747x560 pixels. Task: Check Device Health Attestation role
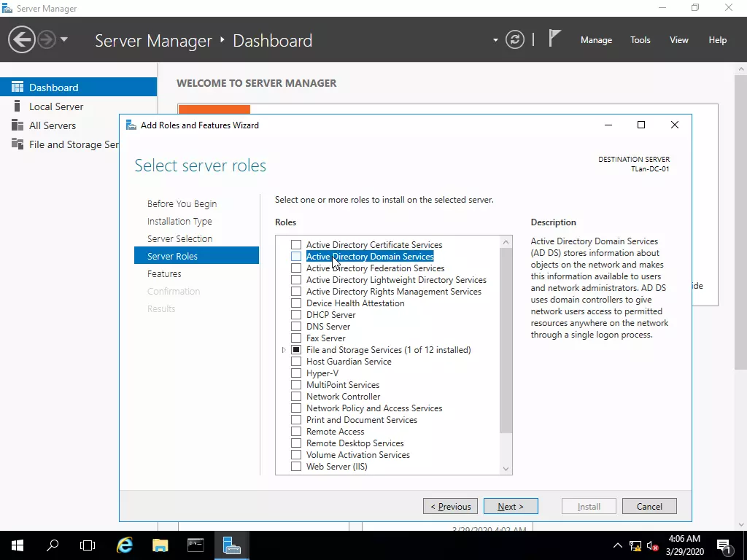pos(296,303)
